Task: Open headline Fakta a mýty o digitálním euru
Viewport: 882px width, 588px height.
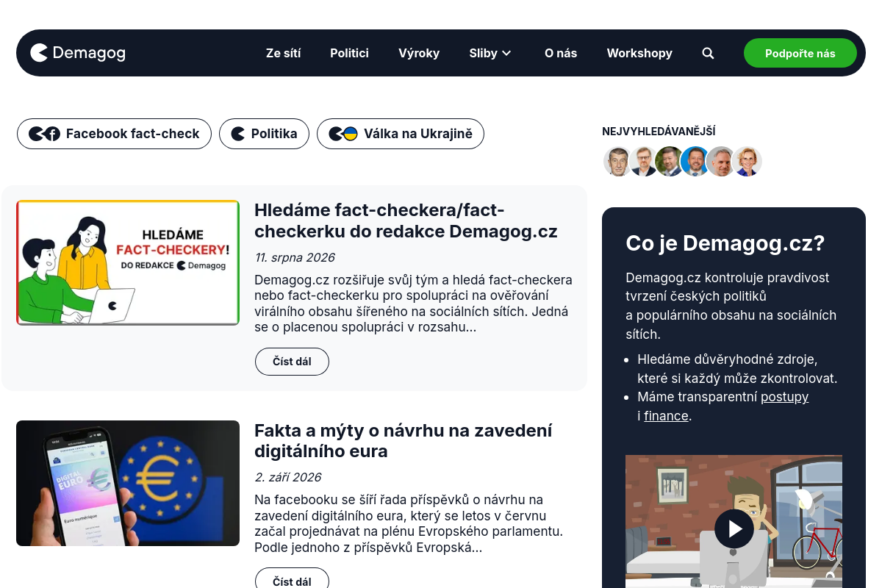Action: point(403,441)
